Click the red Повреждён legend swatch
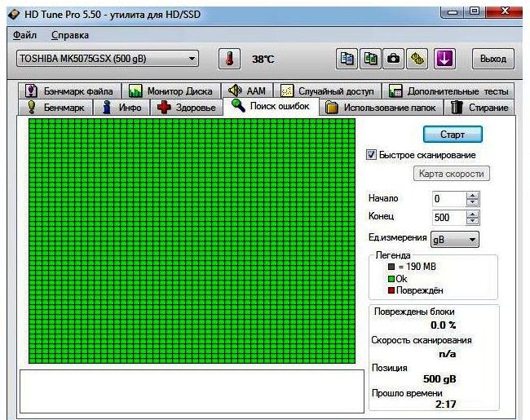530x420 pixels. (x=391, y=290)
